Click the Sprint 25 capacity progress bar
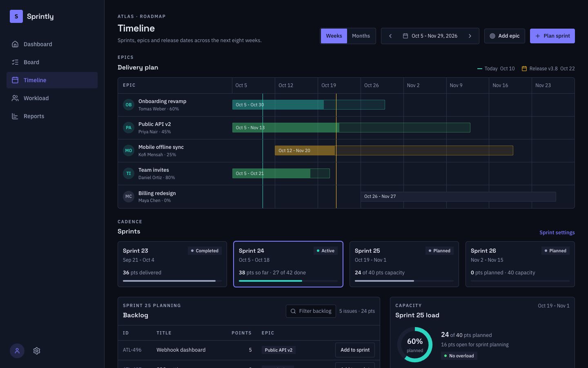The image size is (588, 368). tap(404, 281)
